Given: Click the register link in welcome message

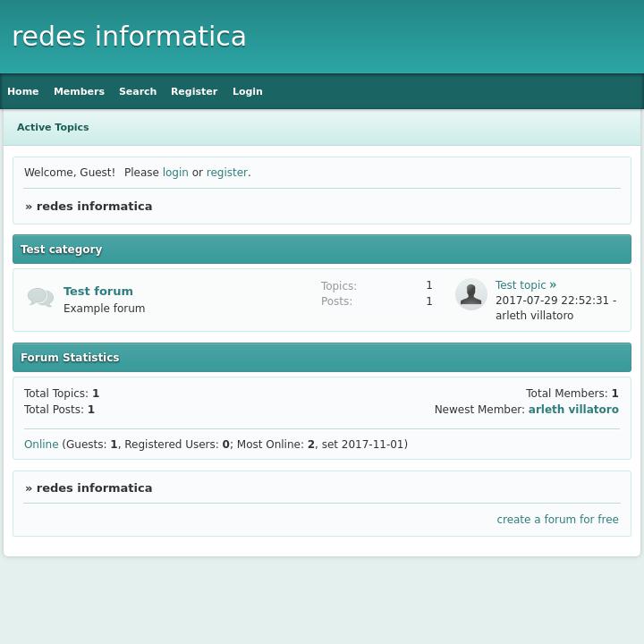Looking at the screenshot, I should (x=226, y=173).
